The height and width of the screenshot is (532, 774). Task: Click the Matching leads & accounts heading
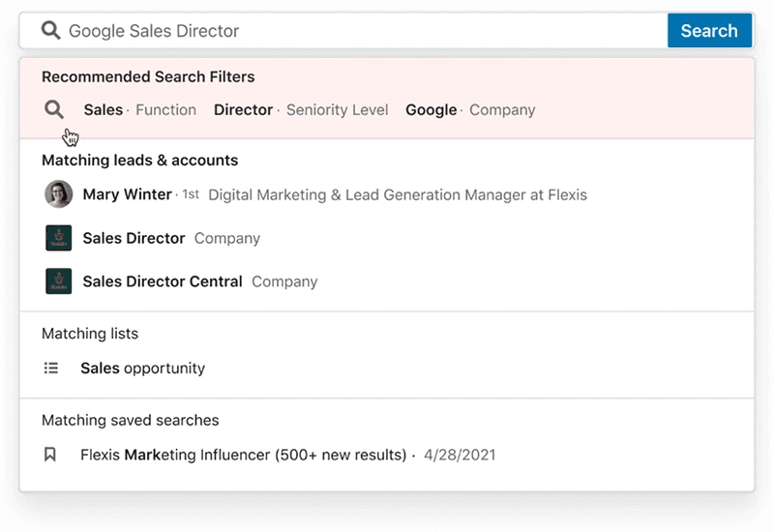(x=139, y=161)
